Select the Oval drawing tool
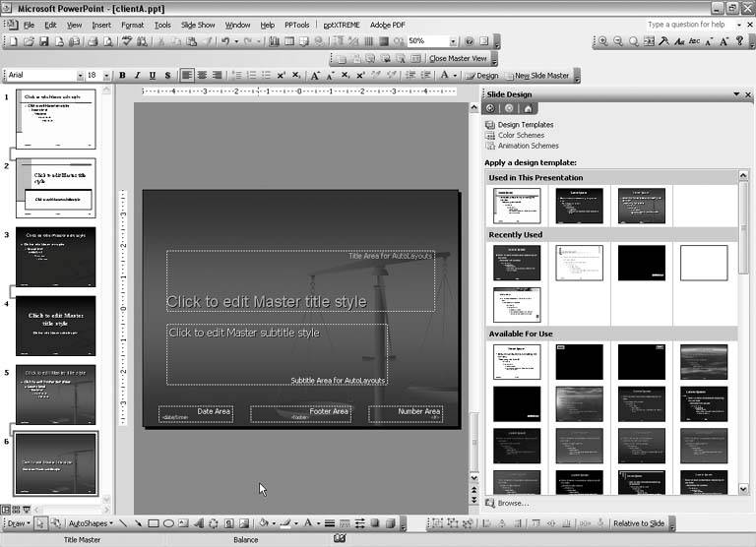 pos(169,523)
